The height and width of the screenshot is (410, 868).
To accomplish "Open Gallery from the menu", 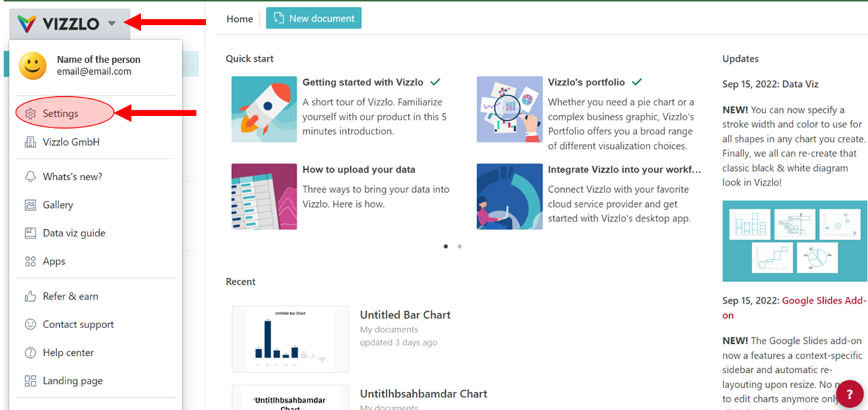I will 58,205.
